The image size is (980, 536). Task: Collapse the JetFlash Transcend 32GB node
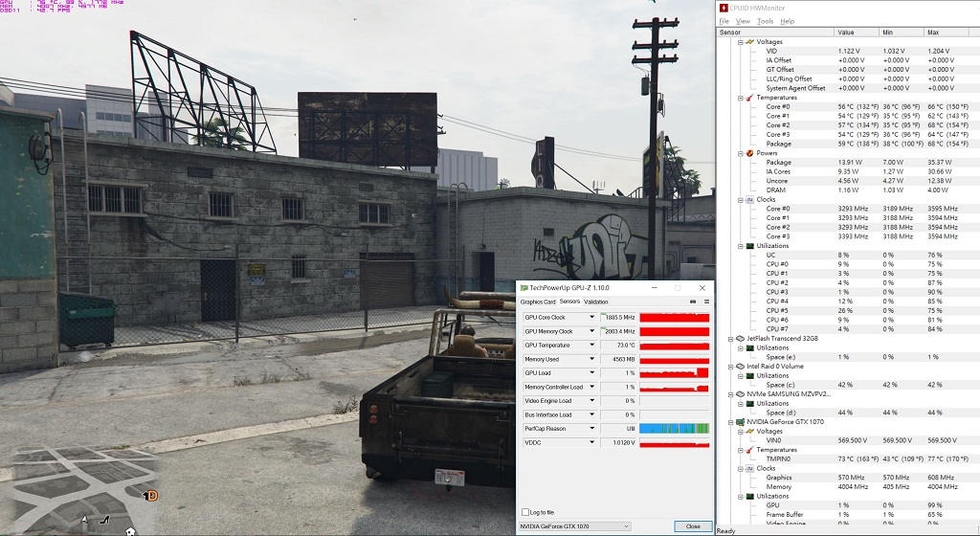(x=730, y=339)
